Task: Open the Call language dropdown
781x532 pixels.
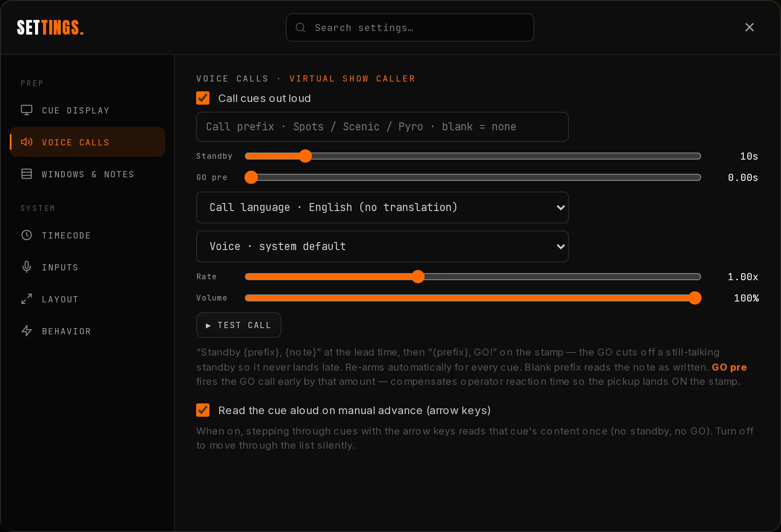Action: [x=383, y=207]
